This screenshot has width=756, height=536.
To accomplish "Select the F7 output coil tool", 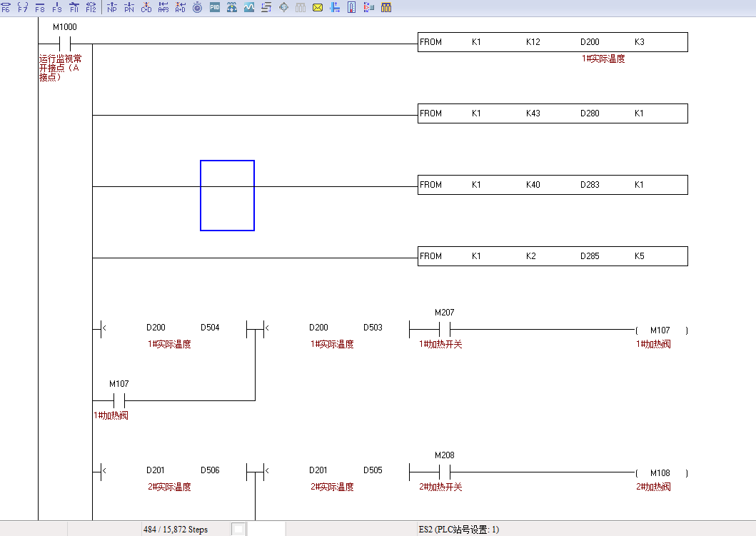I will [23, 8].
